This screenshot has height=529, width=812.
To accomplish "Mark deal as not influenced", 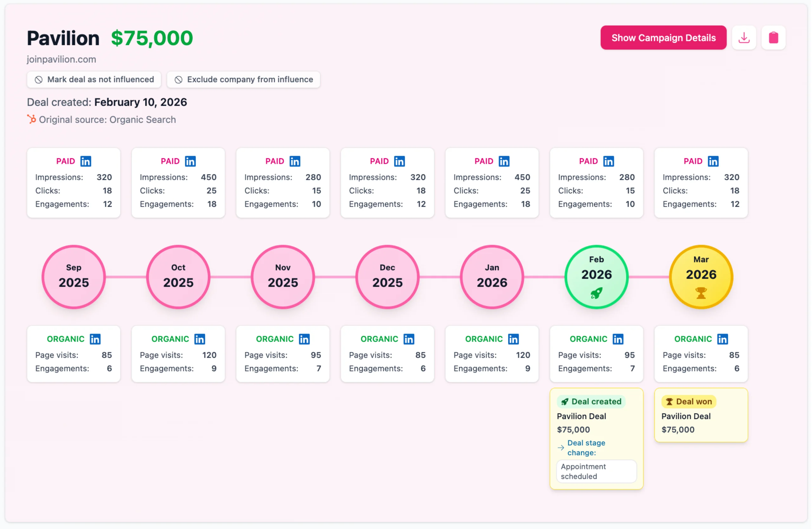I will click(94, 80).
